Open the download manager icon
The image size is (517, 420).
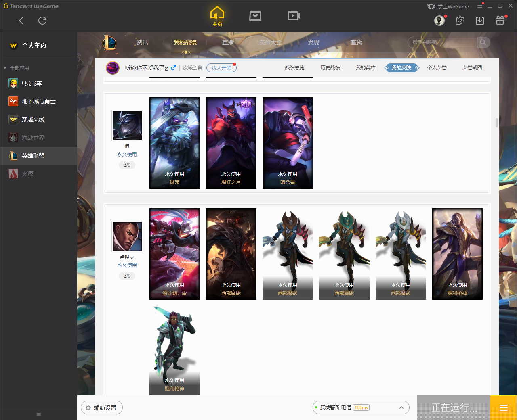coord(480,20)
